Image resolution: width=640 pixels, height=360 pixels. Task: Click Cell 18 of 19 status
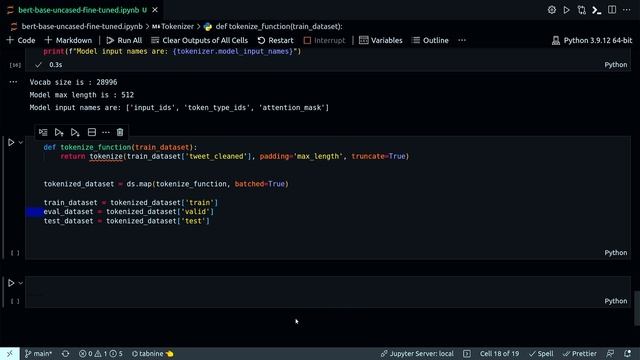(x=500, y=353)
